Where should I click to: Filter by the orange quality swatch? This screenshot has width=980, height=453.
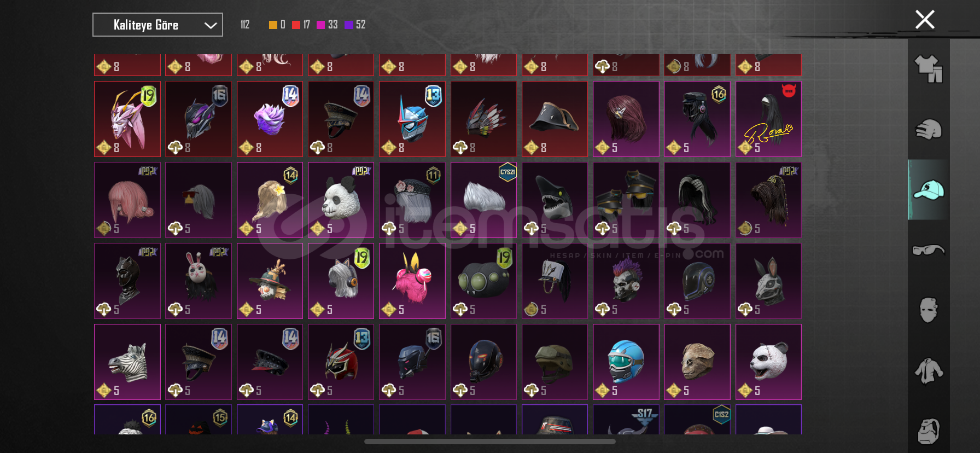(x=273, y=25)
